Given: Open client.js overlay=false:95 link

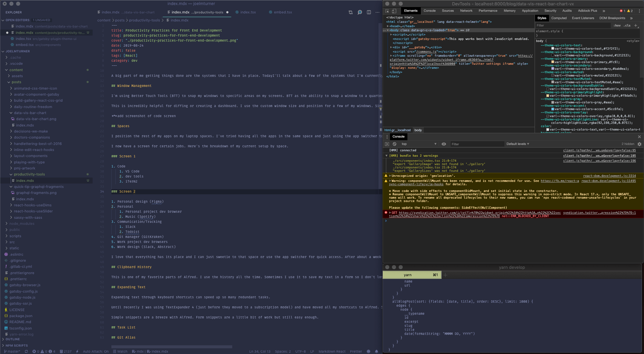Looking at the screenshot, I should pyautogui.click(x=599, y=150).
